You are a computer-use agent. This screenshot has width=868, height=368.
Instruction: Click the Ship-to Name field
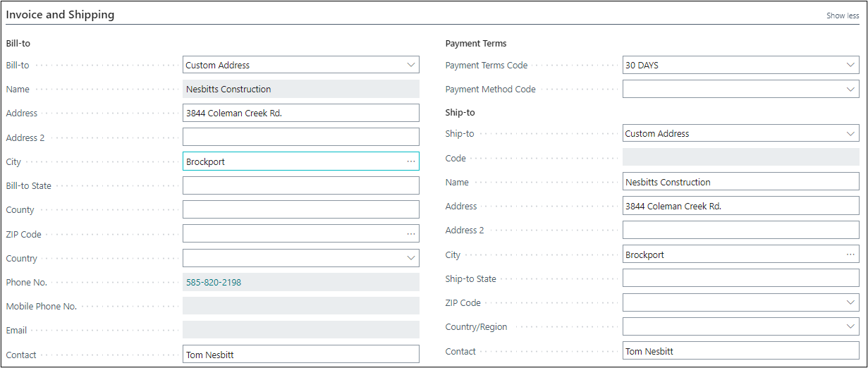(740, 182)
